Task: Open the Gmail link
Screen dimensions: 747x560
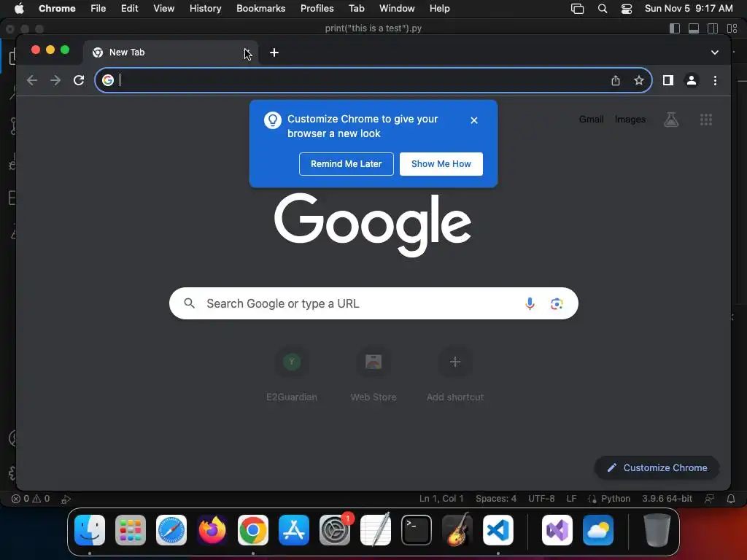Action: pos(591,120)
